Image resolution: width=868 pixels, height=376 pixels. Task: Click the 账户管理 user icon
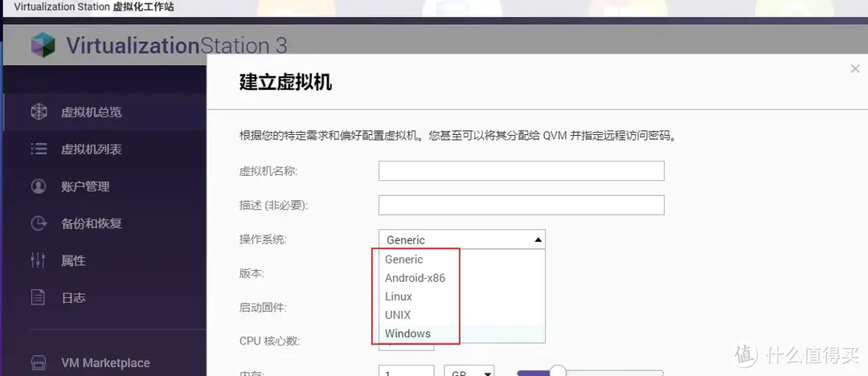[x=39, y=186]
